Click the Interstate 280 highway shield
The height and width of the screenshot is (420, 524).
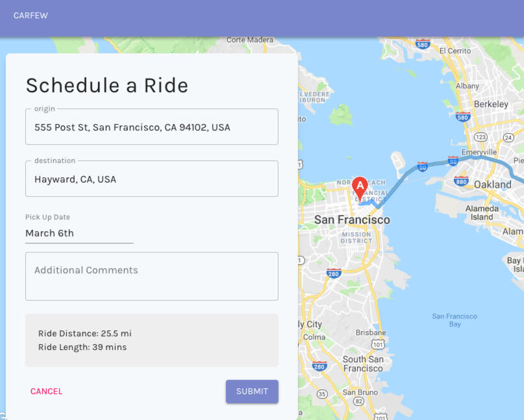[x=334, y=273]
